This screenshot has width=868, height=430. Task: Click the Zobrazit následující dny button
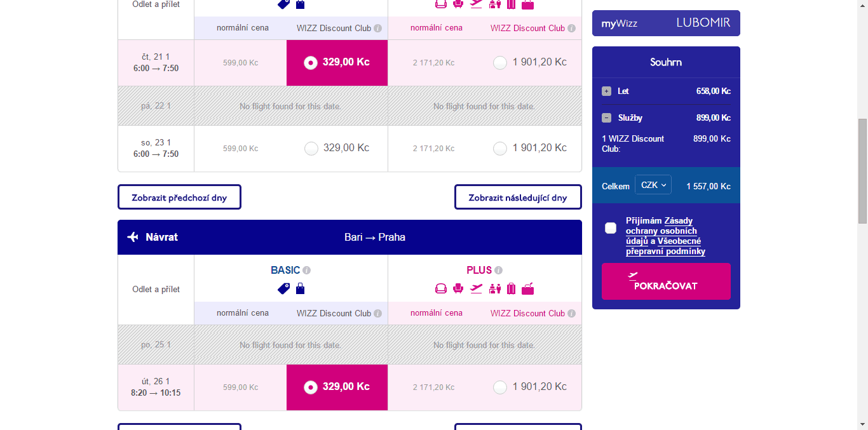[518, 198]
